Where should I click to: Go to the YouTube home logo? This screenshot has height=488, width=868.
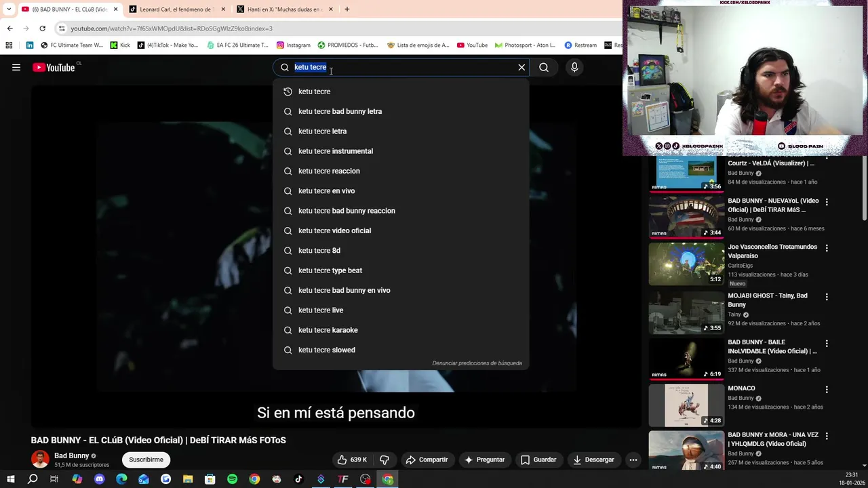tap(54, 67)
